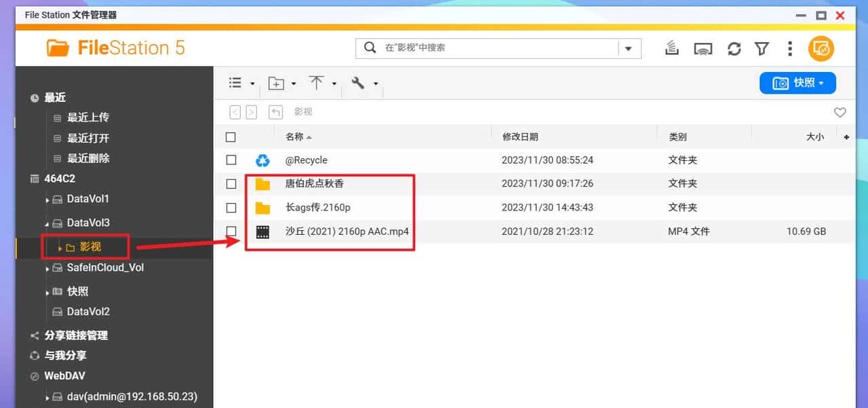Sort by the 修改日期 column header
The image size is (868, 408).
coord(520,136)
